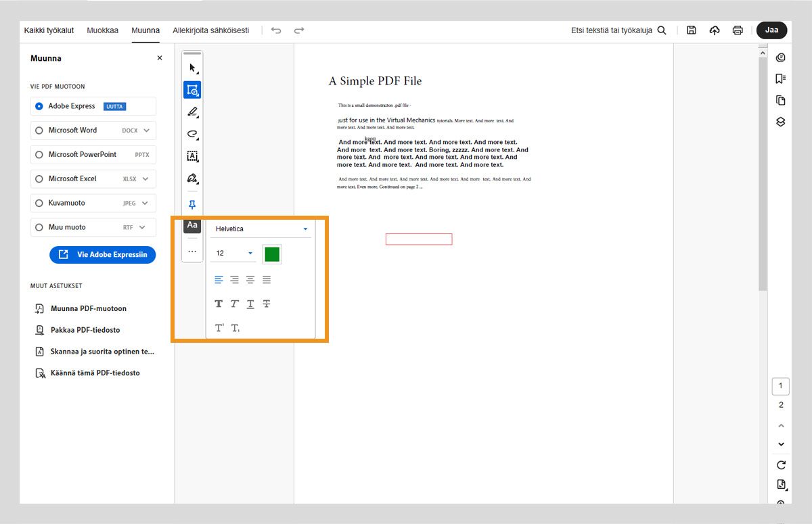Viewport: 812px width, 524px height.
Task: Toggle the Aa text properties button
Action: click(192, 225)
